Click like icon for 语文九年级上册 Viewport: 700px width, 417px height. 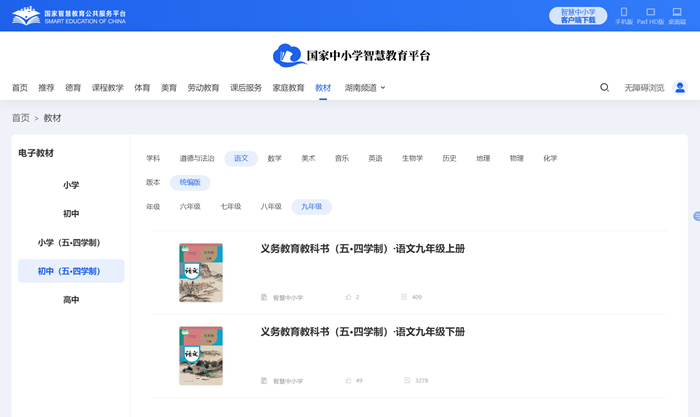click(x=348, y=297)
